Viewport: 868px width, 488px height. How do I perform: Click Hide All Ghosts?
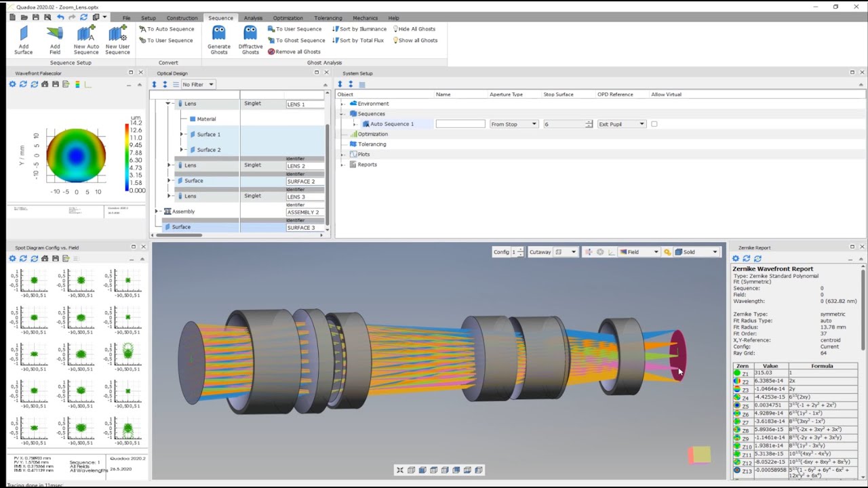point(413,29)
